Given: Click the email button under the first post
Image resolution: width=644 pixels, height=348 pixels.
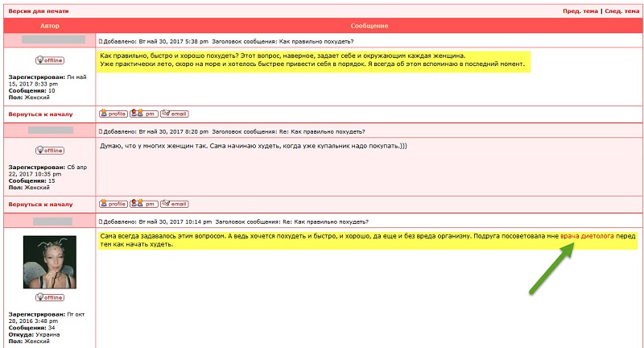Looking at the screenshot, I should [x=175, y=114].
